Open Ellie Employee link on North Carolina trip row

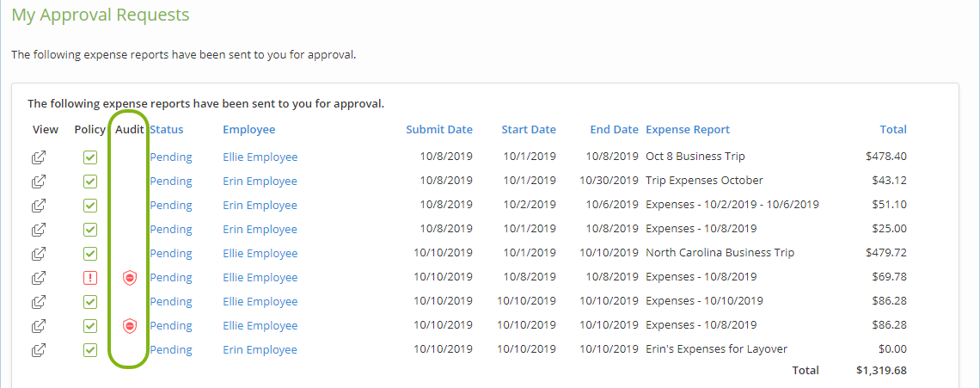coord(260,254)
